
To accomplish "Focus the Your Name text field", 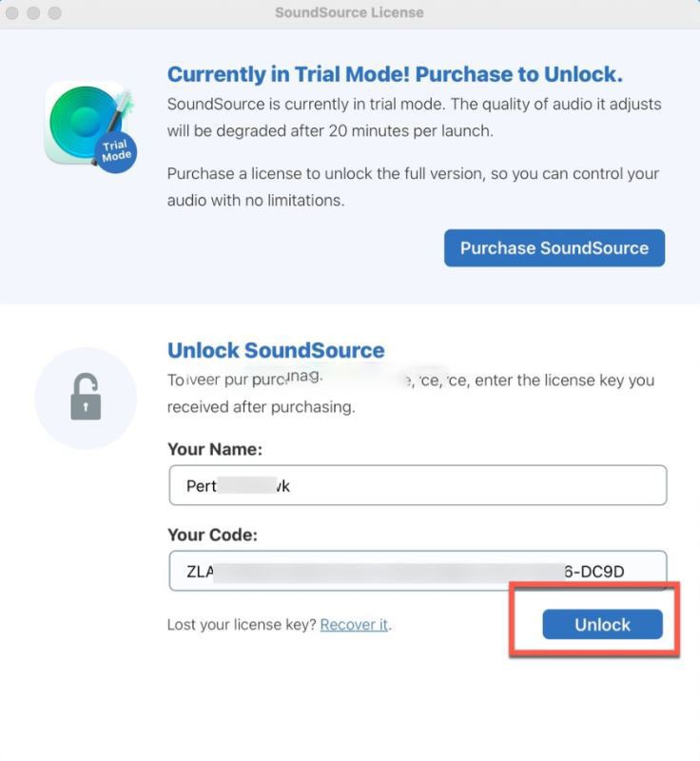I will (x=418, y=485).
